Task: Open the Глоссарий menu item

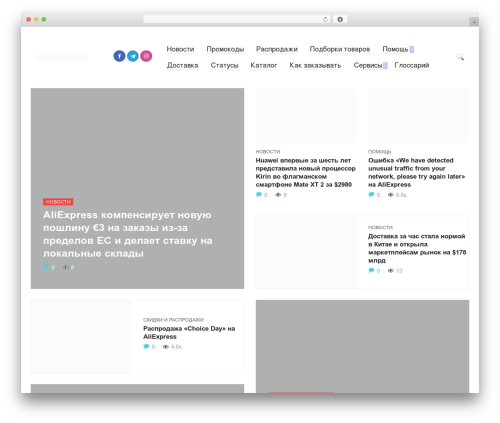Action: 412,65
